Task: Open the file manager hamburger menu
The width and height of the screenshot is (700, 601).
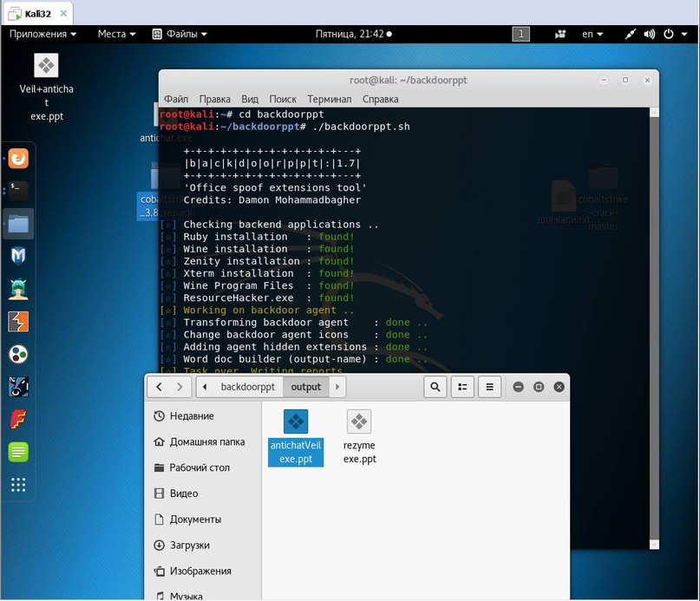Action: tap(489, 387)
